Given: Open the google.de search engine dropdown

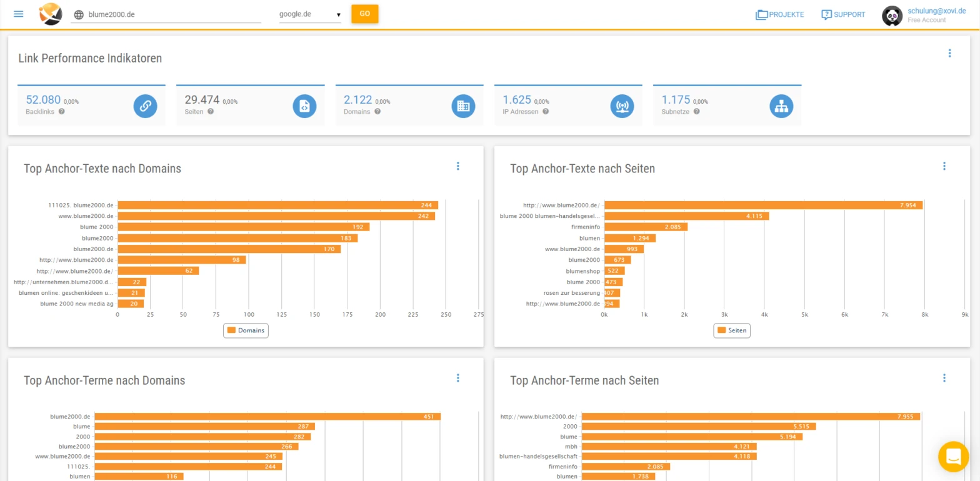Looking at the screenshot, I should (x=310, y=14).
